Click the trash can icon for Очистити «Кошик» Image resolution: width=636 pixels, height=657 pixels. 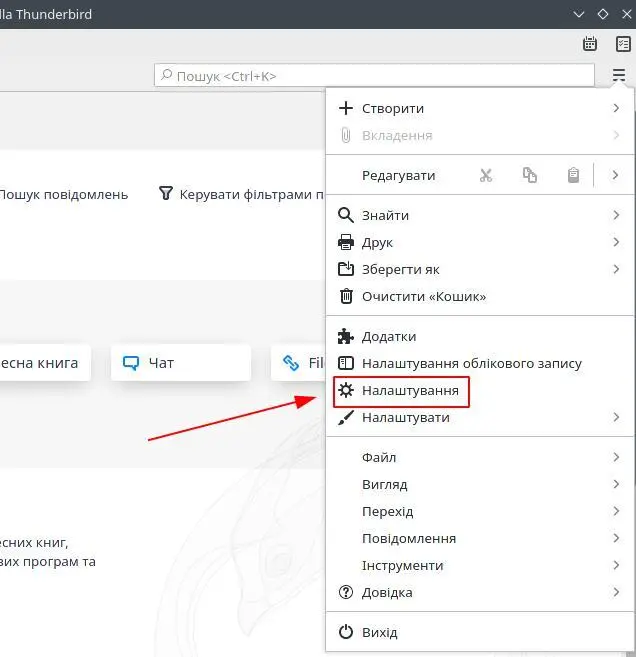tap(346, 296)
